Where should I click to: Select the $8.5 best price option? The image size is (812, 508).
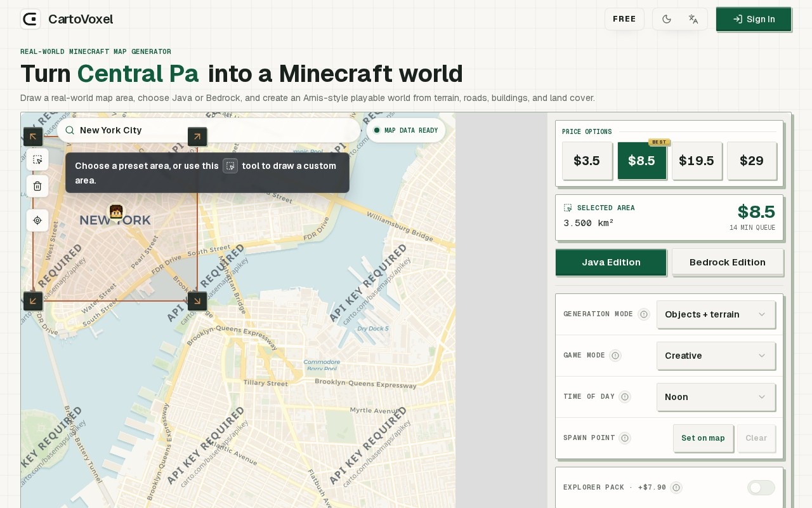tap(641, 161)
